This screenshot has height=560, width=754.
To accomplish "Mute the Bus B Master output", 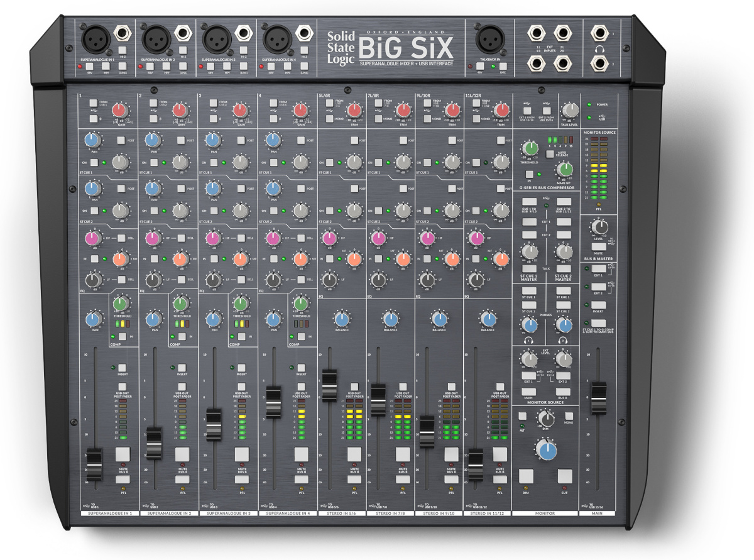I will (599, 246).
